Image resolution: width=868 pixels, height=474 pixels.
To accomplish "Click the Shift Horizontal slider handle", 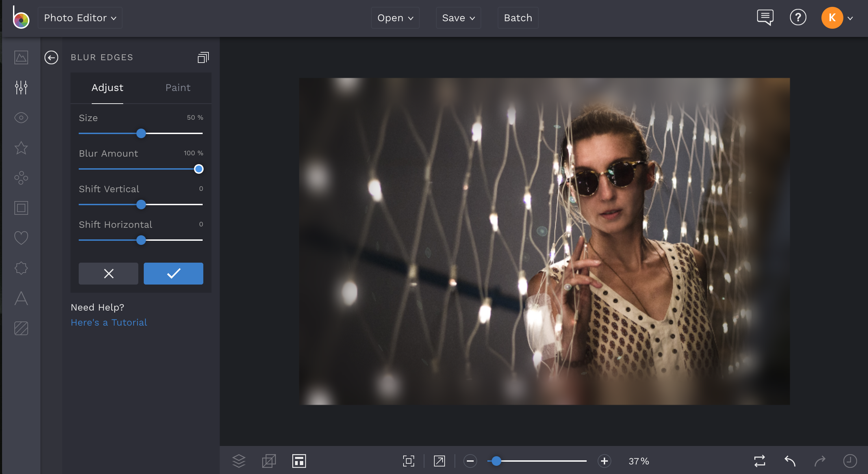I will click(141, 240).
